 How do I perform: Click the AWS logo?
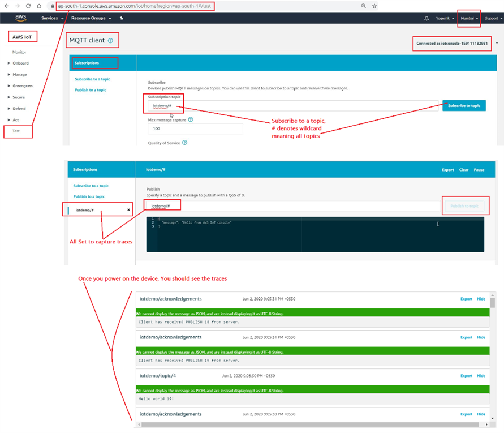pos(20,18)
